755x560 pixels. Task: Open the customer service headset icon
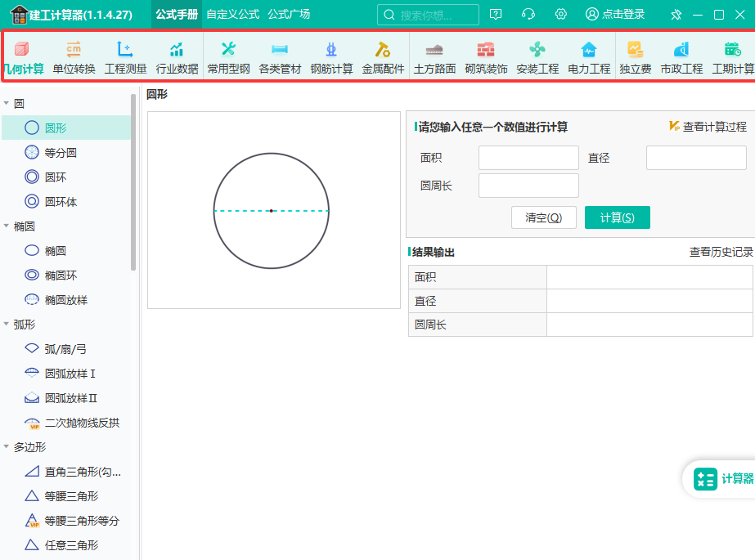pos(528,15)
